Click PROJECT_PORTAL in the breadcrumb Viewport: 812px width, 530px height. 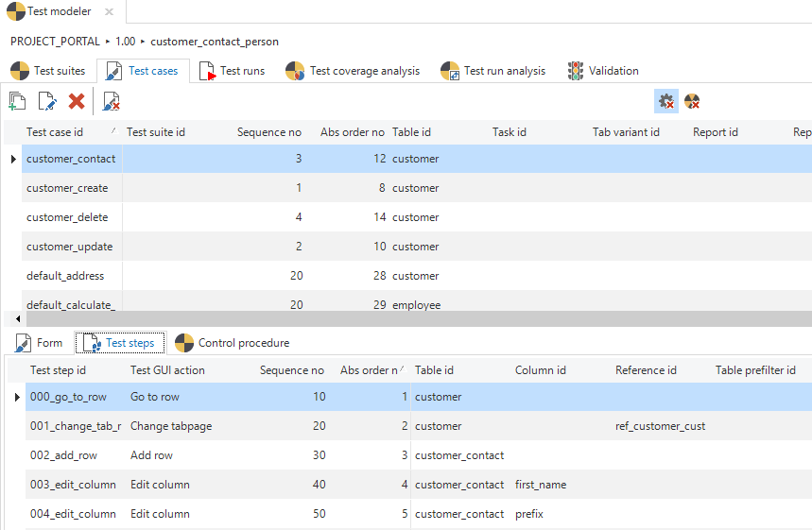56,42
